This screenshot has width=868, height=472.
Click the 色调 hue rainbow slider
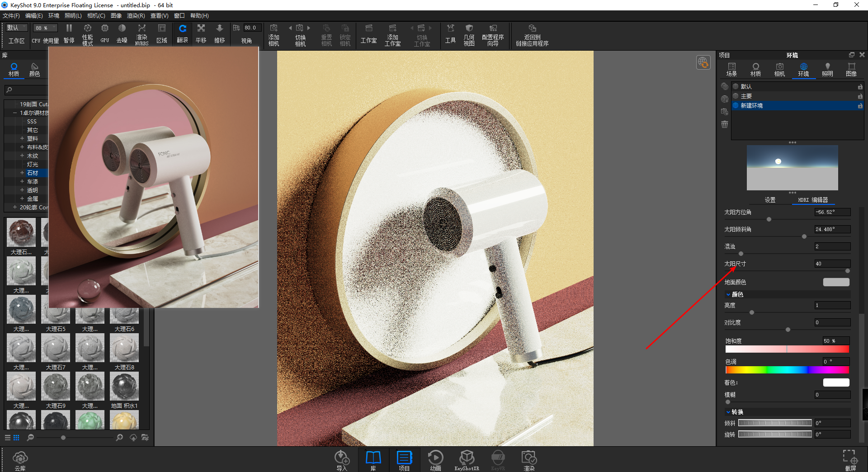tap(787, 370)
